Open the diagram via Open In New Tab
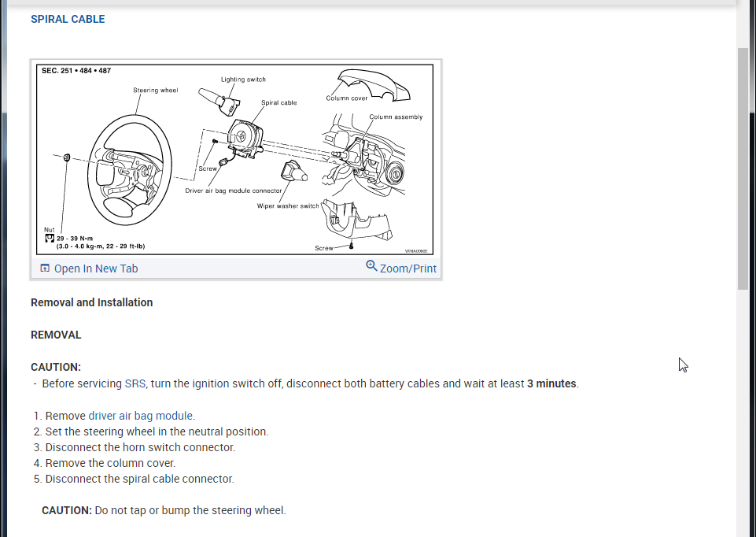Viewport: 756px width, 537px height. 96,268
